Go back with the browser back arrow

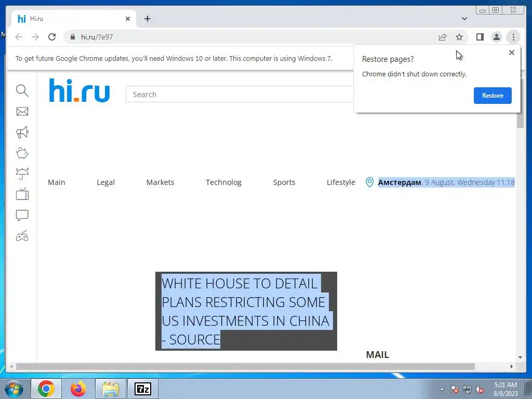point(19,37)
